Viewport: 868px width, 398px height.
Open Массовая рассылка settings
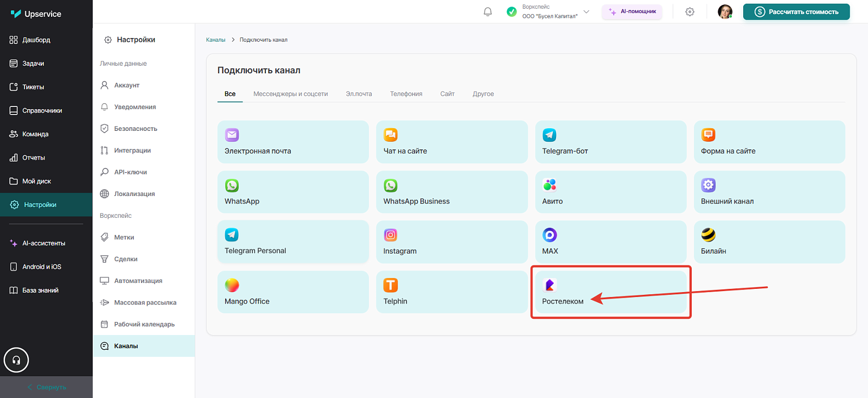tap(144, 302)
